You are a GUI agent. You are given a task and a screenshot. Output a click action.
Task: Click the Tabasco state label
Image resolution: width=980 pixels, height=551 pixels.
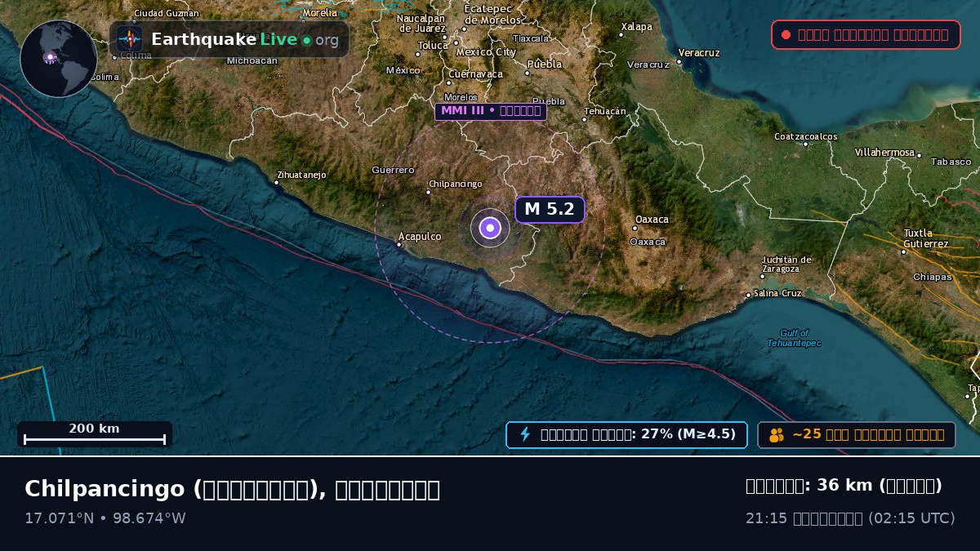click(x=951, y=162)
